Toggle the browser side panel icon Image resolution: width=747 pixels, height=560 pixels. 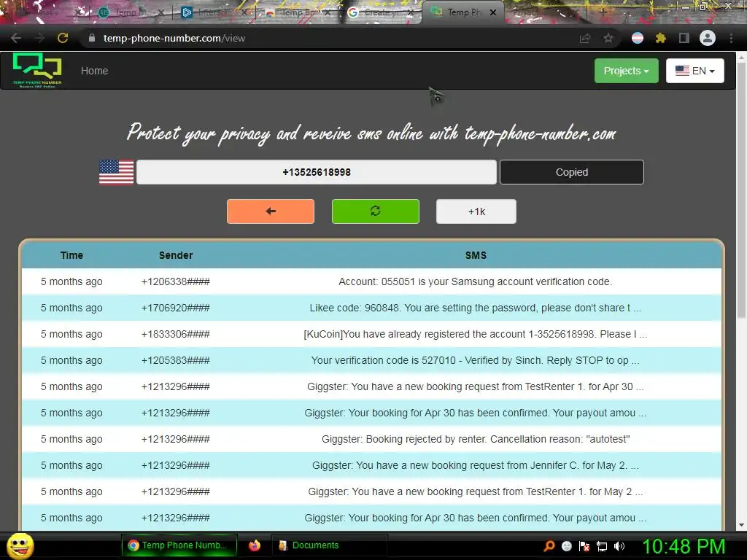(x=684, y=38)
